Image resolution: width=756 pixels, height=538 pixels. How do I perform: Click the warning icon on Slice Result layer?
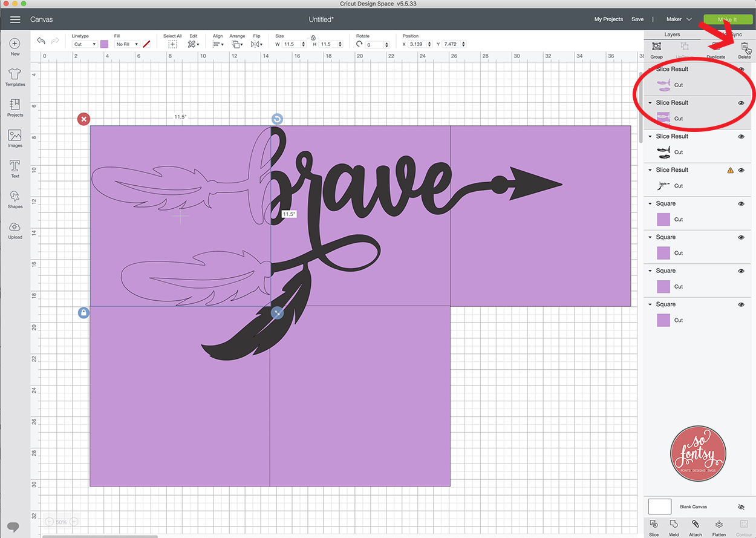(x=730, y=170)
